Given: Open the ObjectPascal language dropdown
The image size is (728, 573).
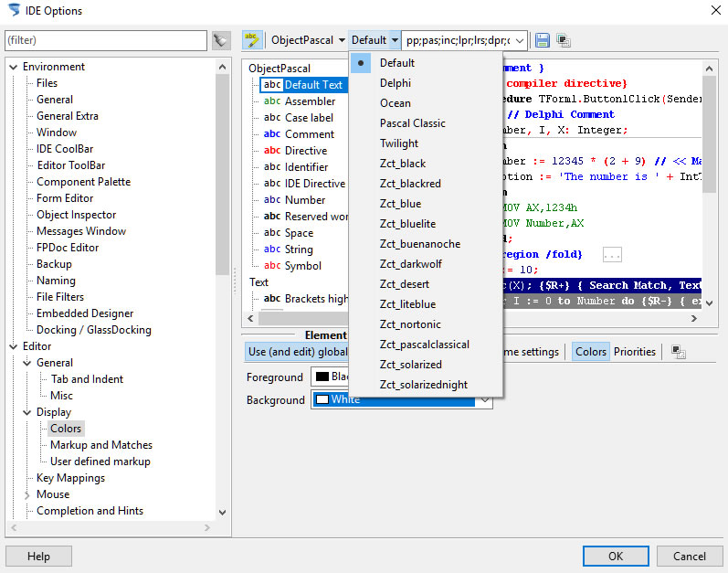Looking at the screenshot, I should point(342,40).
